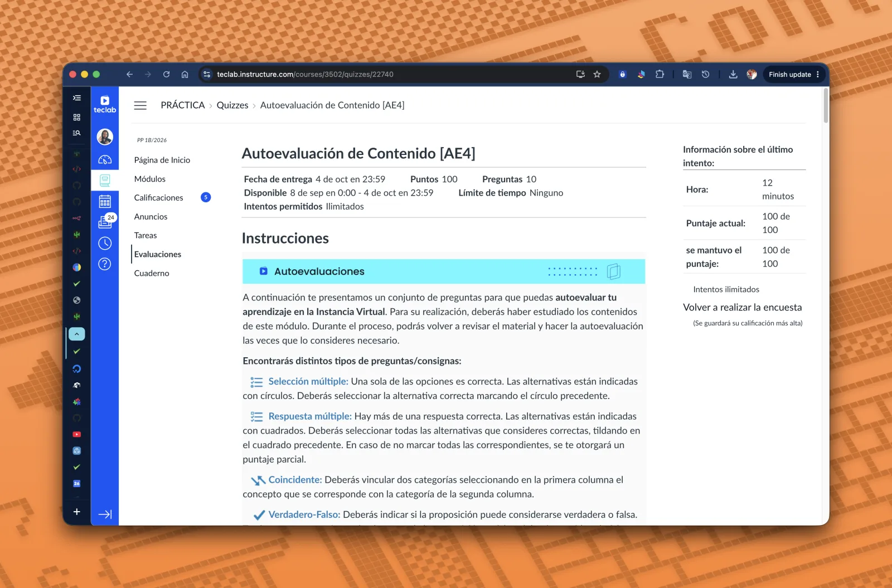The width and height of the screenshot is (892, 588).
Task: Open Anuncios in course menu
Action: (151, 216)
